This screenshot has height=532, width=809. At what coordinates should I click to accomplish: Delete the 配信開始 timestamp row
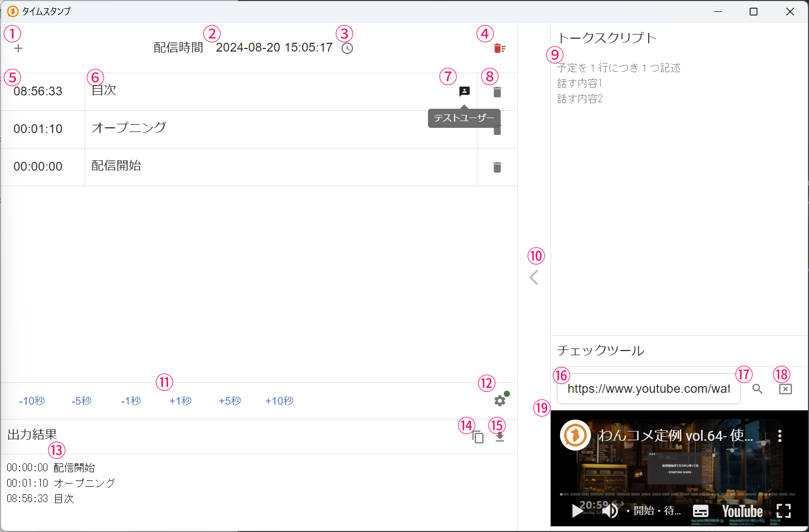(497, 168)
